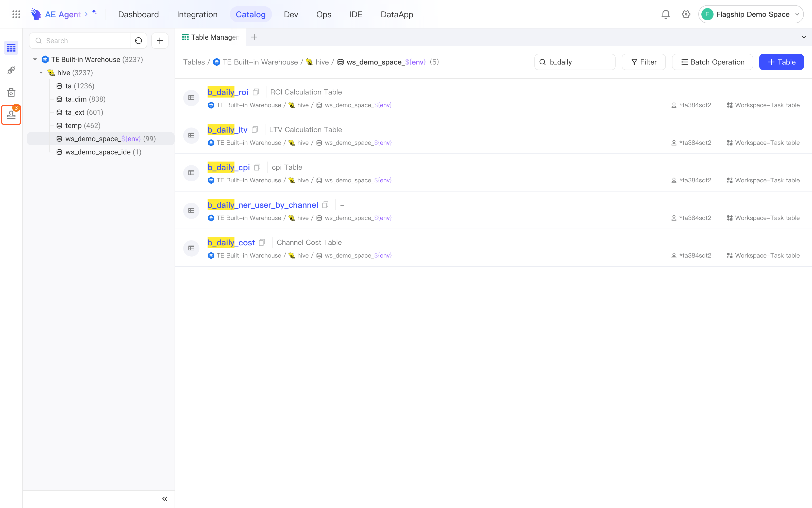812x508 pixels.
Task: Add a new item with the plus next to the tree search
Action: [160, 41]
